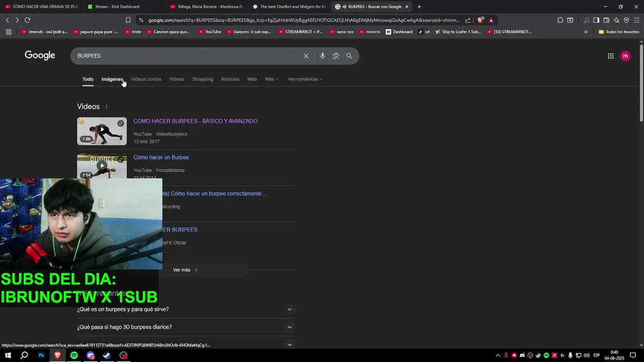
Task: Click the Google logo
Action: click(40, 55)
